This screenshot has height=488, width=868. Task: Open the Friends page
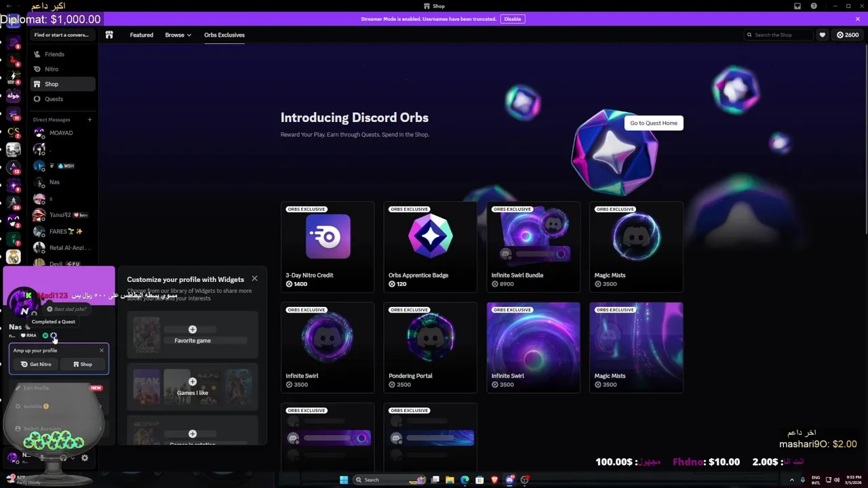pos(63,54)
